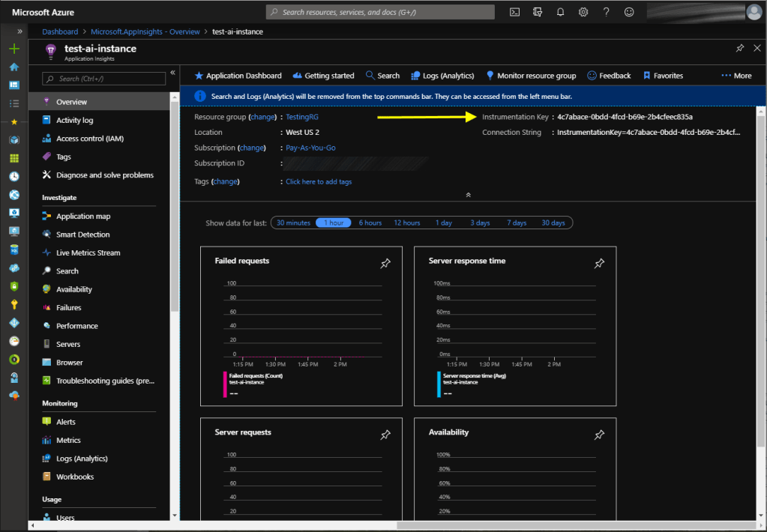
Task: Collapse the left resource menu
Action: 173,73
